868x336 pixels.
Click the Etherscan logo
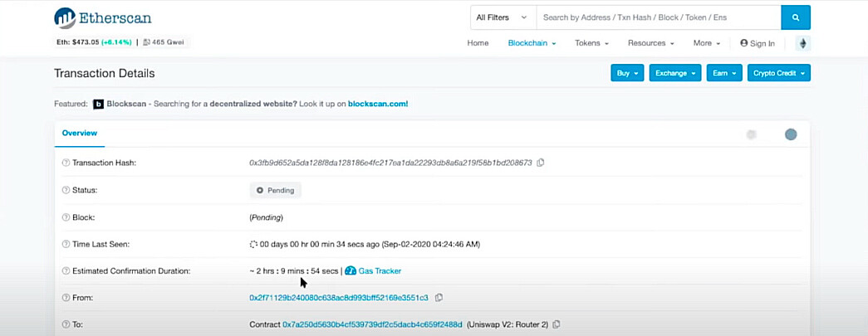(x=102, y=18)
